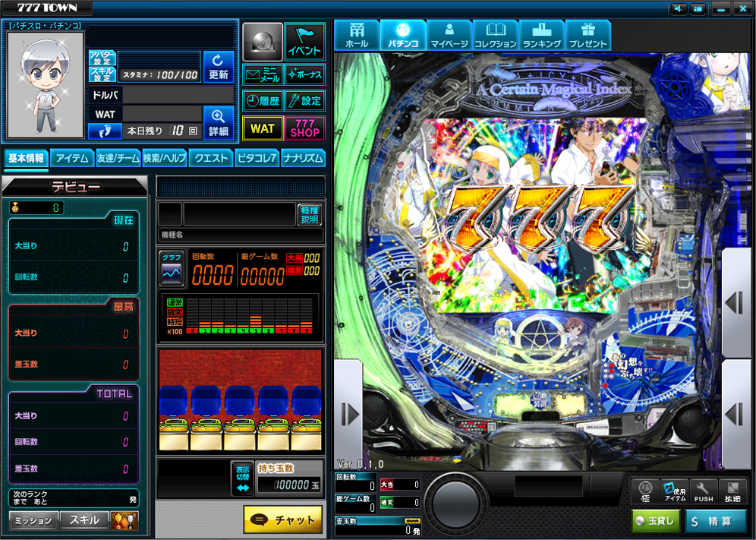Image resolution: width=756 pixels, height=540 pixels.
Task: Click the 777 reels on pachinko screen
Action: pyautogui.click(x=539, y=217)
